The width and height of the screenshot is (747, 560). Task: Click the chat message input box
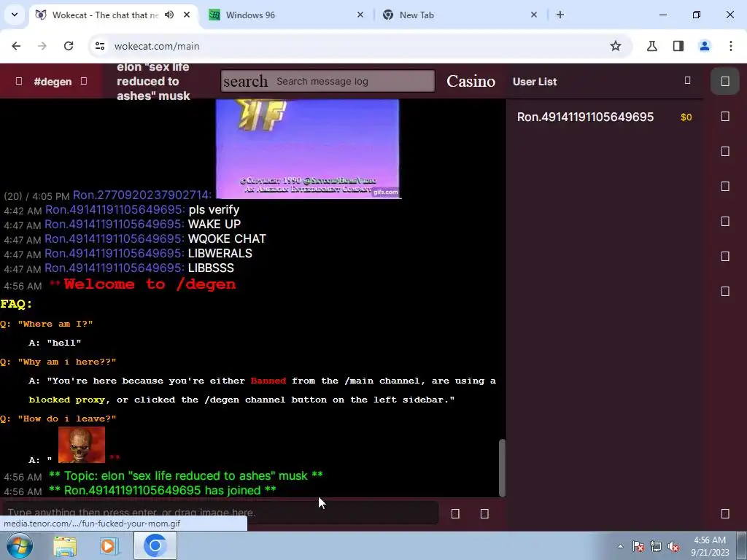point(219,513)
